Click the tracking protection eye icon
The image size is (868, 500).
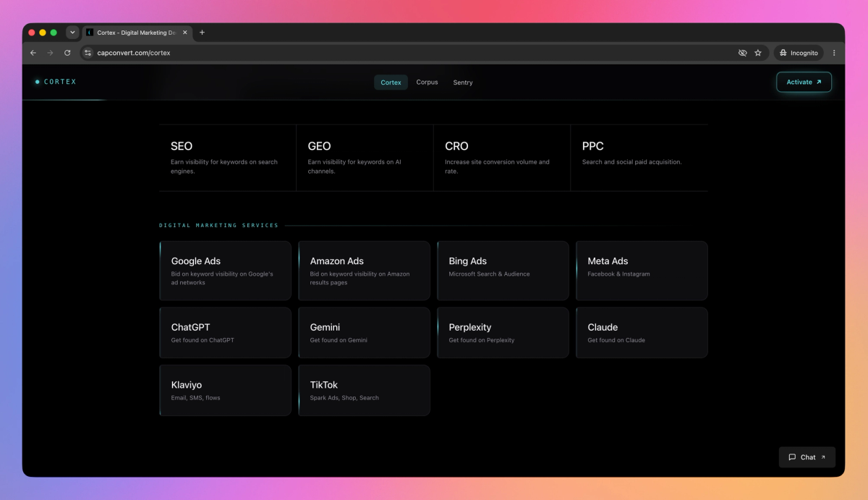pos(742,53)
